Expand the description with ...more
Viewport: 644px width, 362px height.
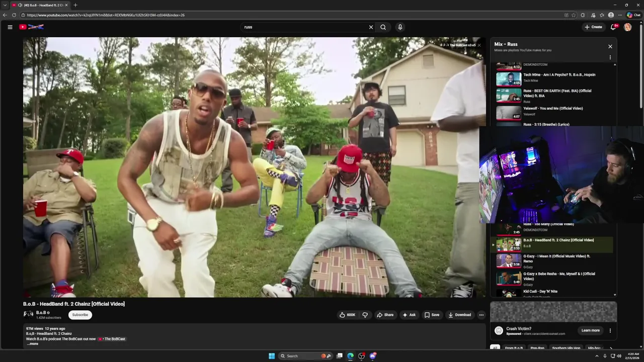point(32,344)
